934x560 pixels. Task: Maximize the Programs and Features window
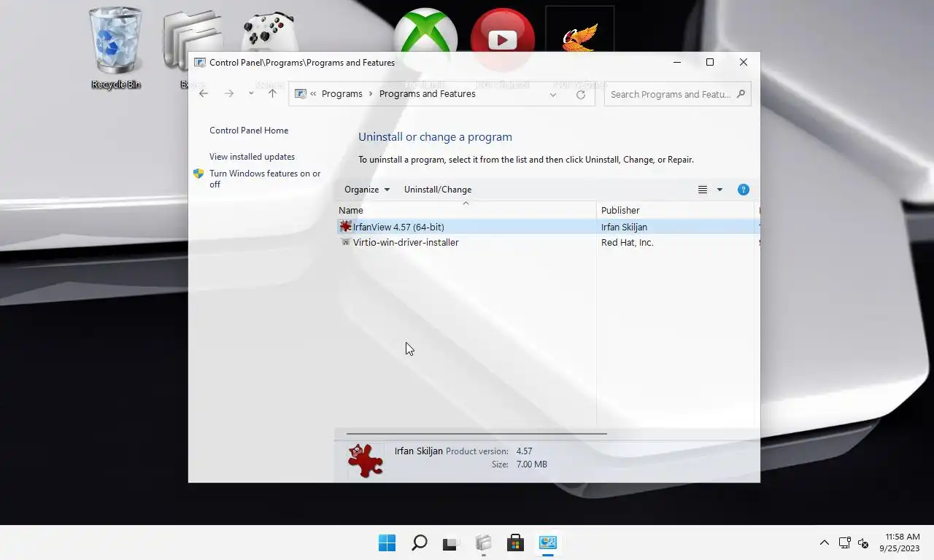(x=710, y=63)
